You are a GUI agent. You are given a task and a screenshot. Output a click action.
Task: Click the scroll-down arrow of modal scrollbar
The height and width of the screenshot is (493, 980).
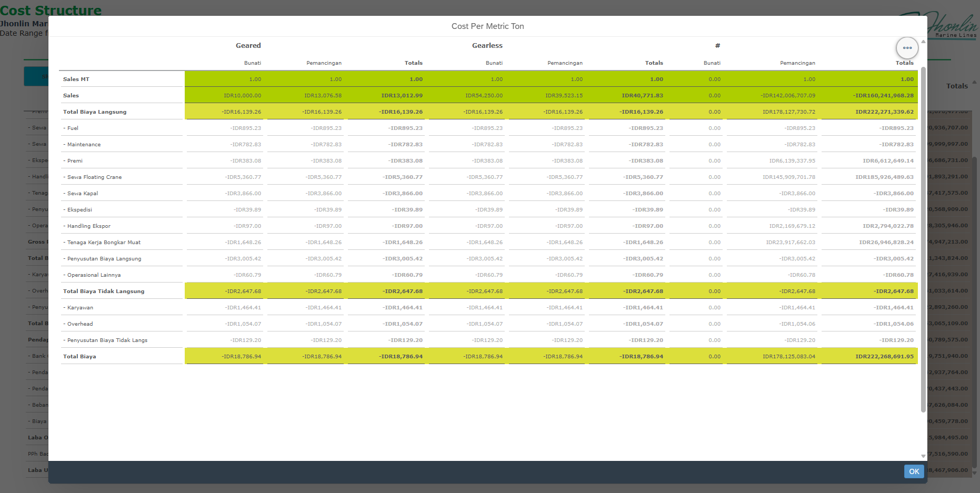[923, 456]
